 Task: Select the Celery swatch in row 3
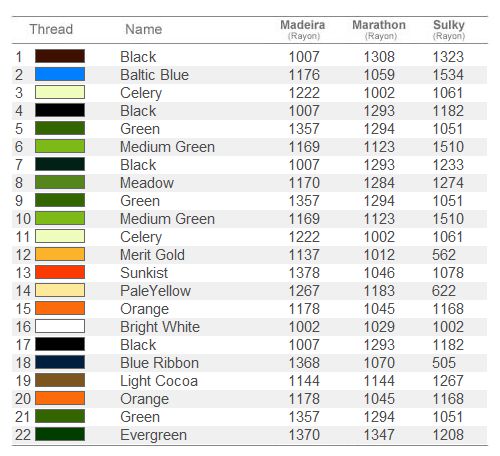[x=60, y=92]
